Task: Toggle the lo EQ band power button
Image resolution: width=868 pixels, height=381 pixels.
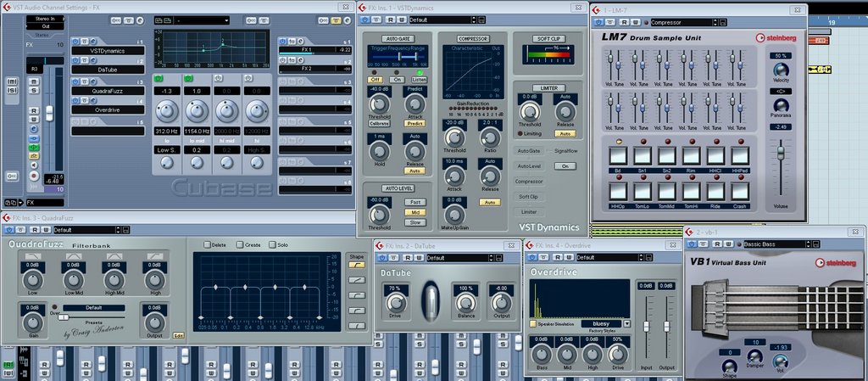Action: [159, 78]
